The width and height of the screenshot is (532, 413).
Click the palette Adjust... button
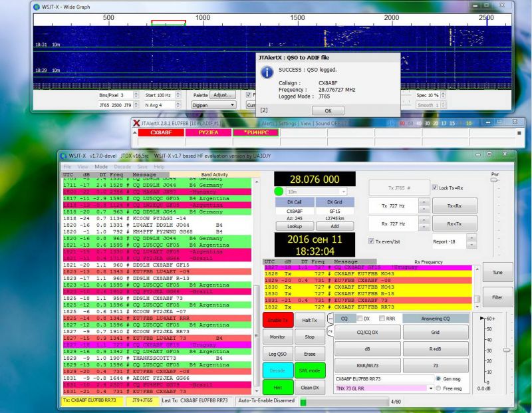pyautogui.click(x=222, y=94)
